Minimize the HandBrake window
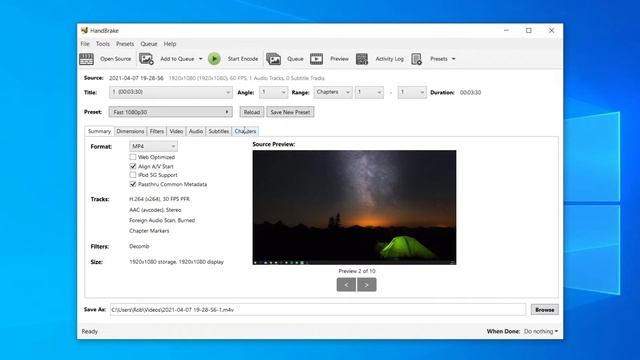 pos(506,31)
